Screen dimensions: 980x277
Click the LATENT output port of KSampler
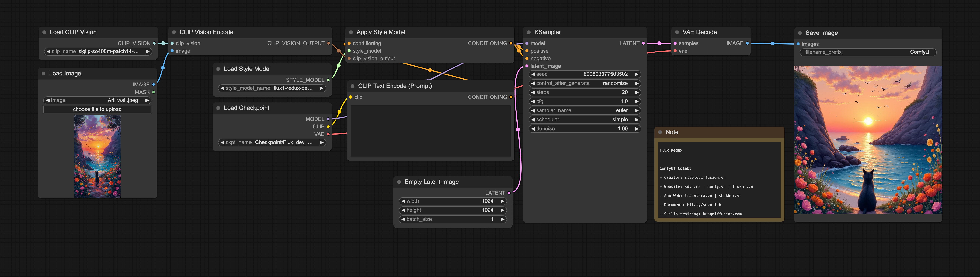coord(643,43)
